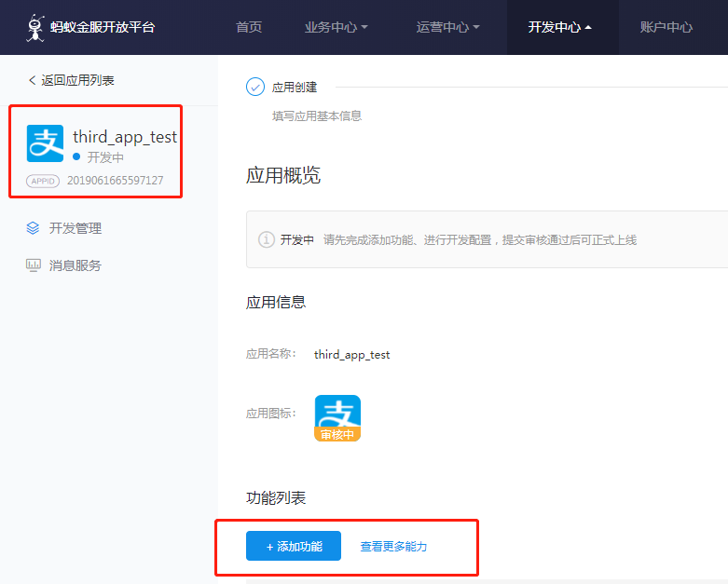Open the 查看更多能力 link
This screenshot has height=584, width=728.
393,547
